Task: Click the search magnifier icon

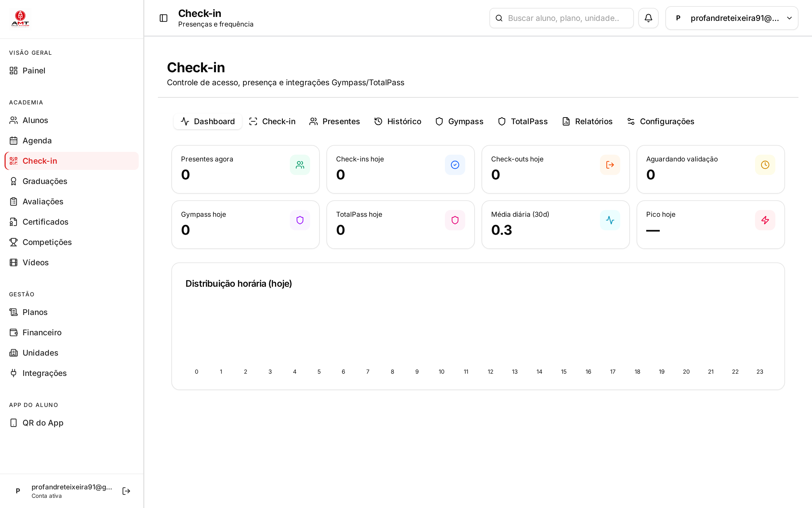Action: (499, 18)
